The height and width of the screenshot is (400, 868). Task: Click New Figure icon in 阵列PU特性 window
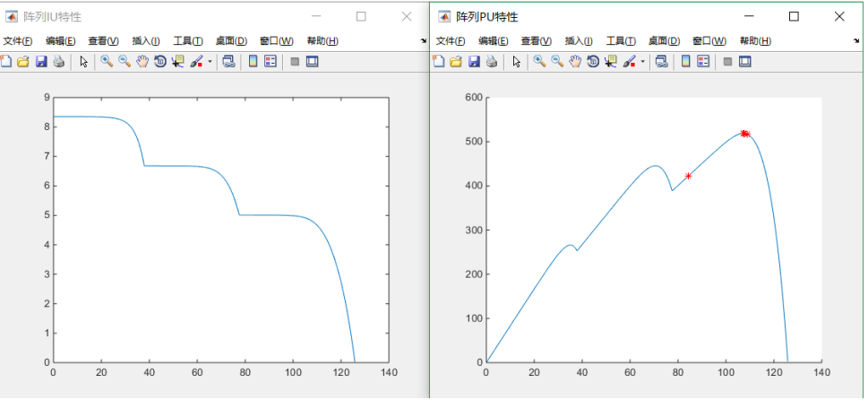coord(438,62)
